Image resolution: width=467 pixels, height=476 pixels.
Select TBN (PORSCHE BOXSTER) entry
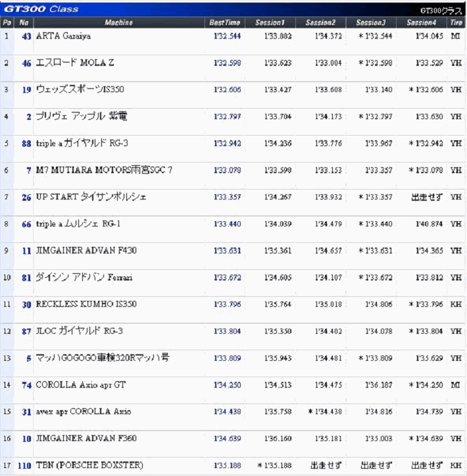coord(89,465)
